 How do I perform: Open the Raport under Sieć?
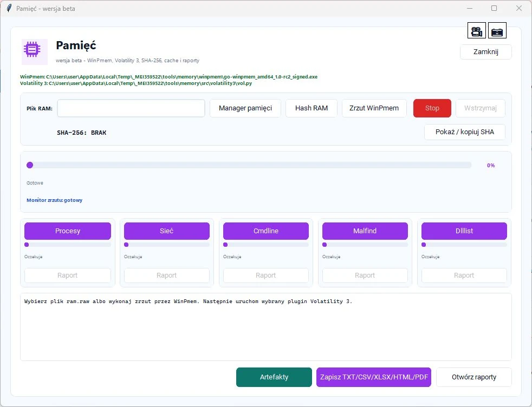167,275
